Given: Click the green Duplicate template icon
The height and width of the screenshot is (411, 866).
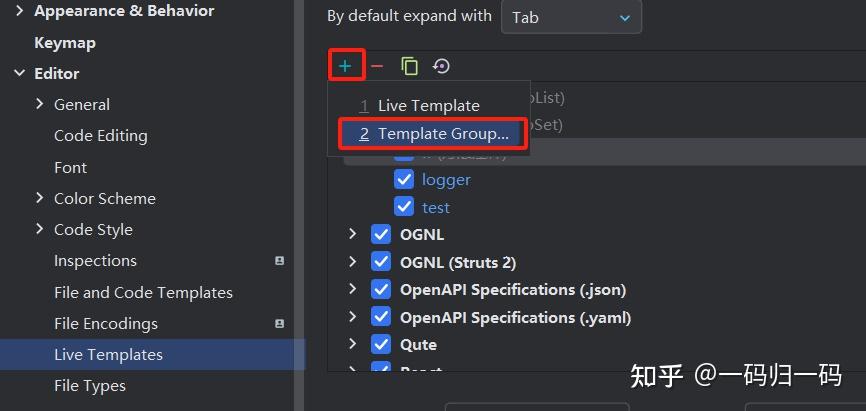Looking at the screenshot, I should coord(409,66).
